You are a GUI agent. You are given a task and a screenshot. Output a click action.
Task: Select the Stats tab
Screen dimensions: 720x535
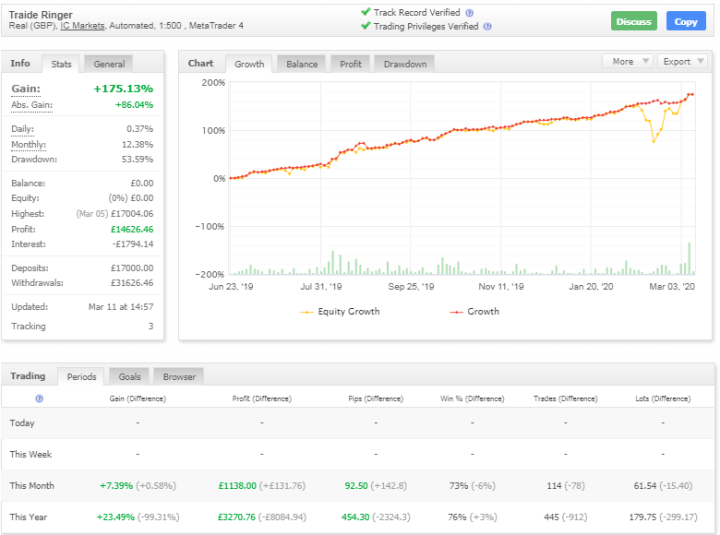pyautogui.click(x=61, y=64)
